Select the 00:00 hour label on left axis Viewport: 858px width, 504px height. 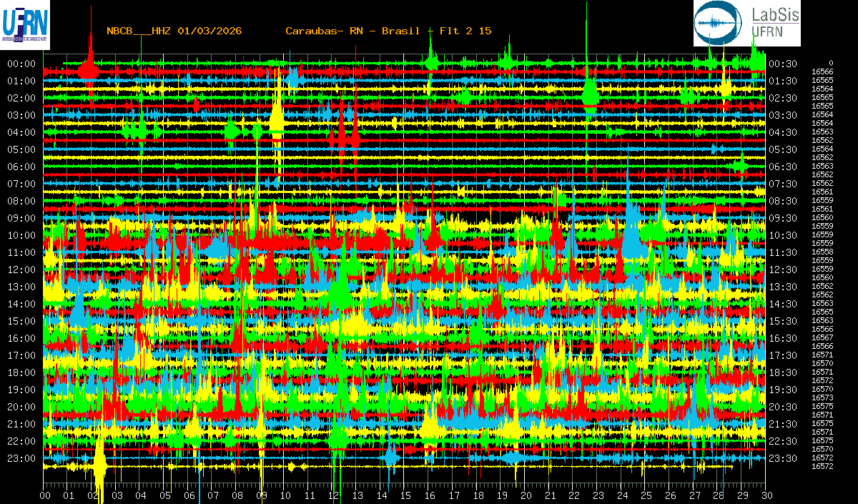coord(21,64)
